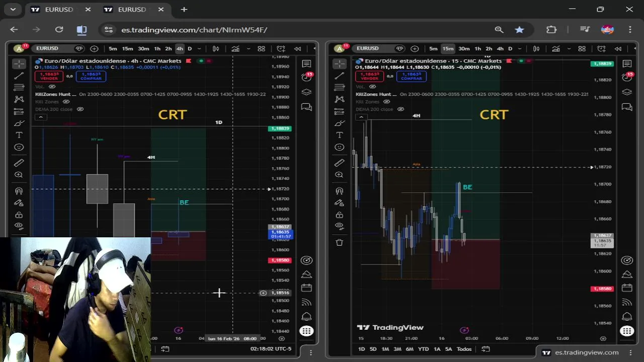644x362 pixels.
Task: Click COMPRAR buy button in right chart
Action: [411, 76]
